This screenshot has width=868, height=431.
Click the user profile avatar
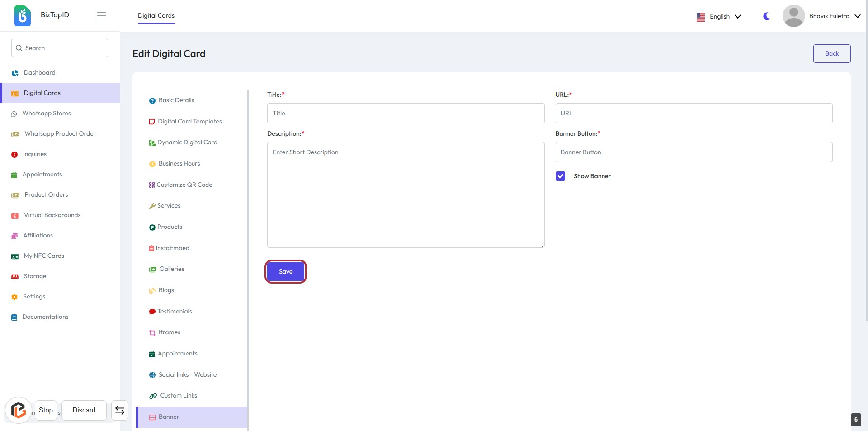(793, 16)
